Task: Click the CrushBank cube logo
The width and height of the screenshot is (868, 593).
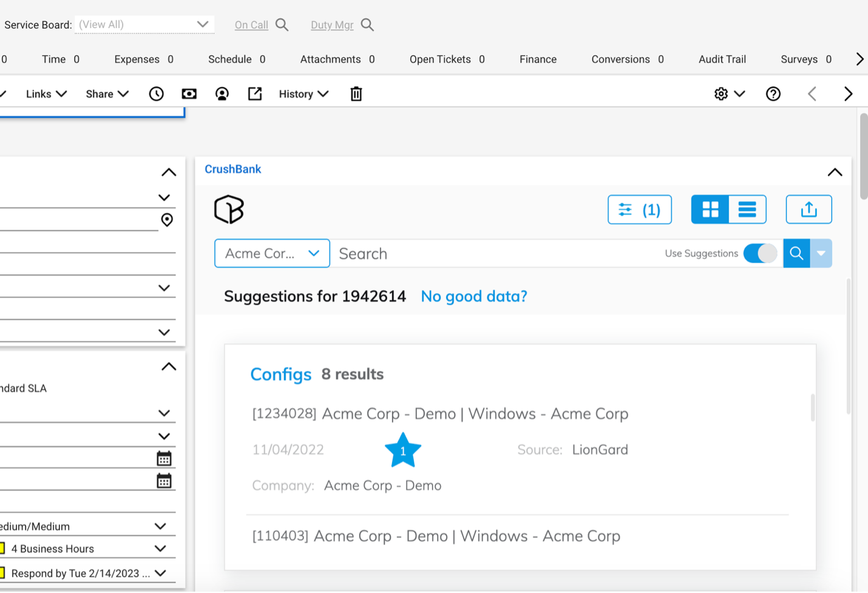Action: click(x=229, y=209)
